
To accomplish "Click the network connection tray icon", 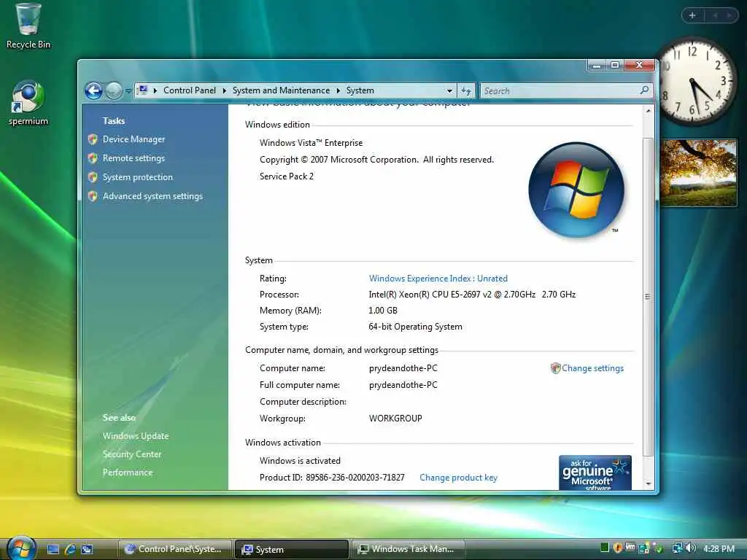I will pos(677,548).
